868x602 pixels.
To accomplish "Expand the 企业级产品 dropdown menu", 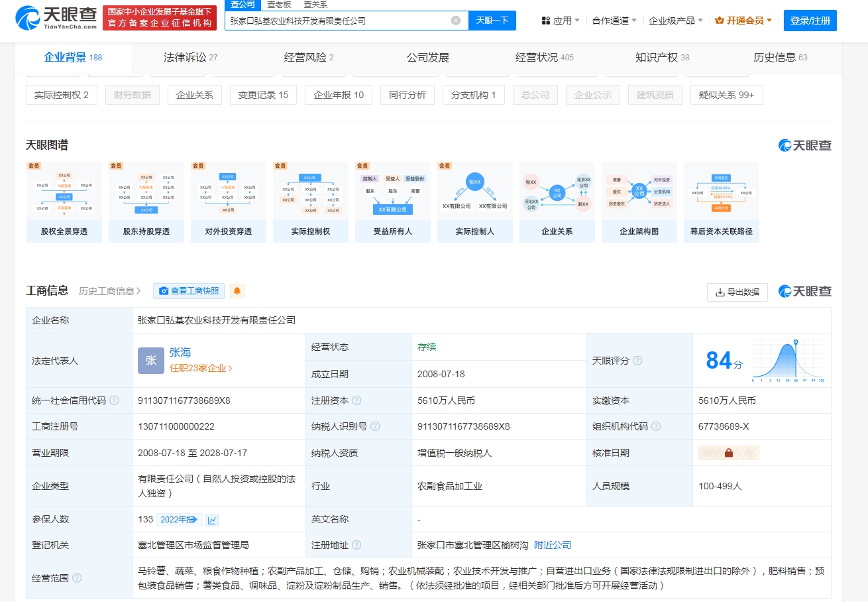I will [x=676, y=21].
